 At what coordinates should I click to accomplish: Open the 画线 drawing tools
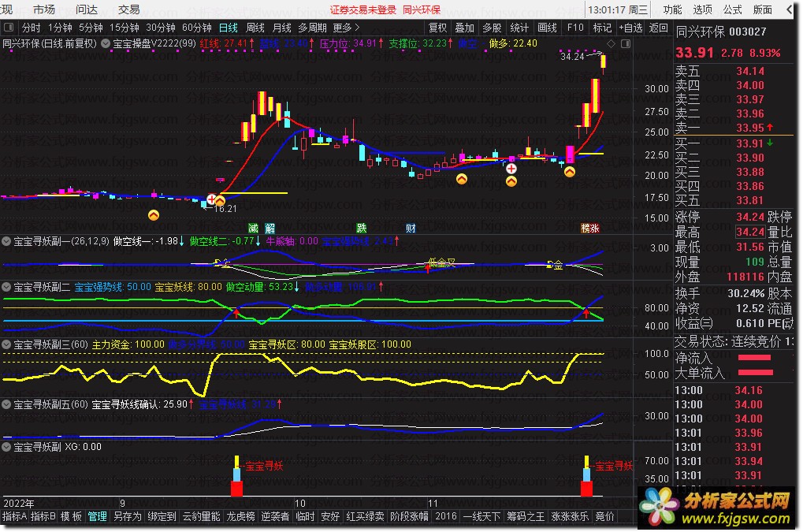point(547,28)
